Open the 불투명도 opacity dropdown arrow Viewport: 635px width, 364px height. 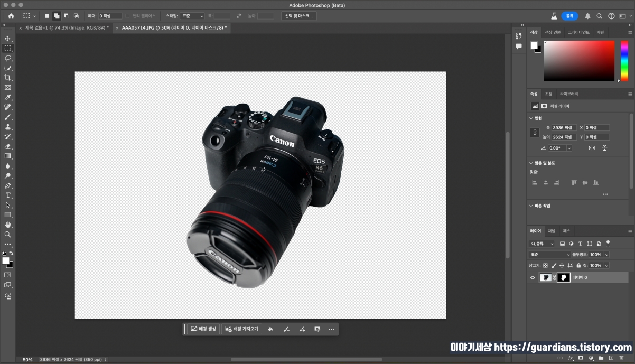(606, 255)
